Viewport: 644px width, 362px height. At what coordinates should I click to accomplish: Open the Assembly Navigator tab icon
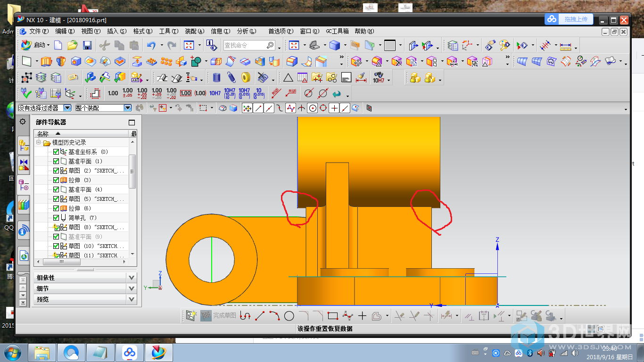tap(24, 145)
